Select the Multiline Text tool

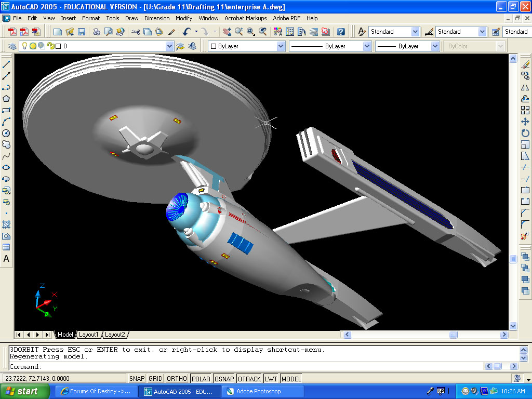pyautogui.click(x=6, y=259)
